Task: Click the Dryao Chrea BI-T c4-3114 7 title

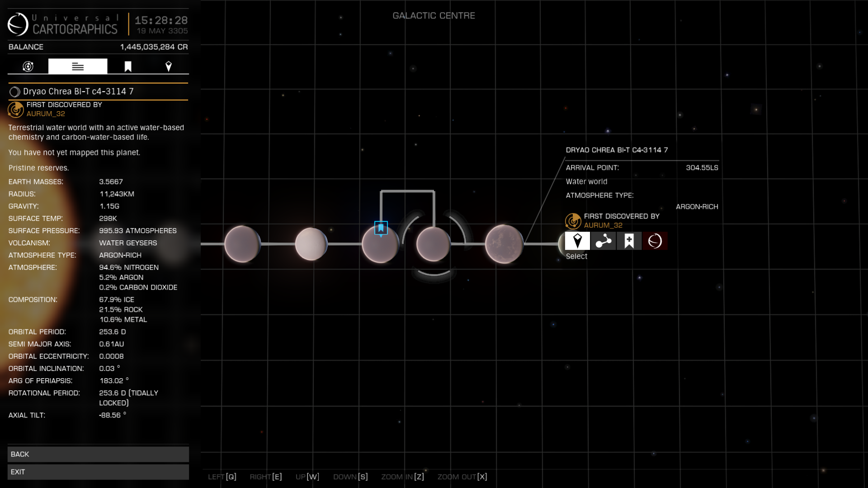Action: coord(78,91)
